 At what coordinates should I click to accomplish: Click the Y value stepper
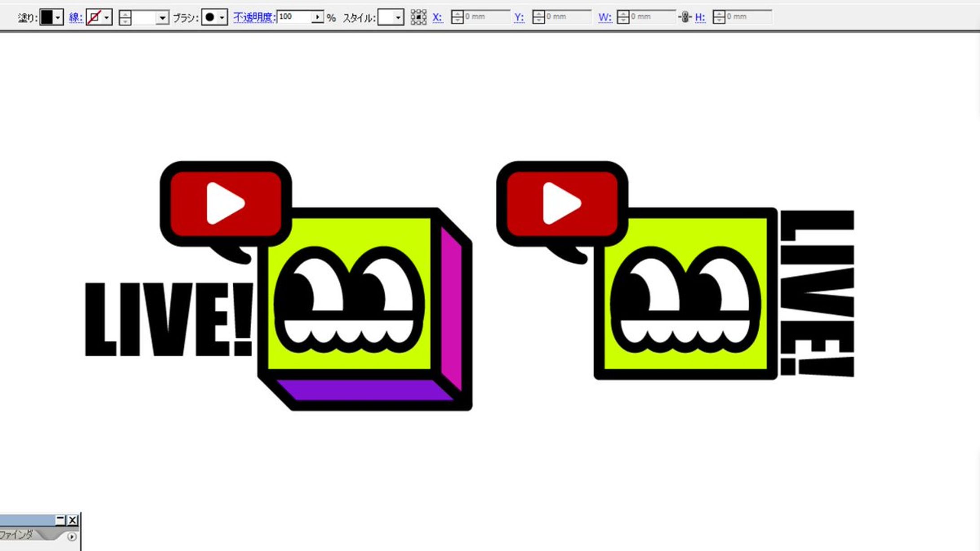click(538, 17)
